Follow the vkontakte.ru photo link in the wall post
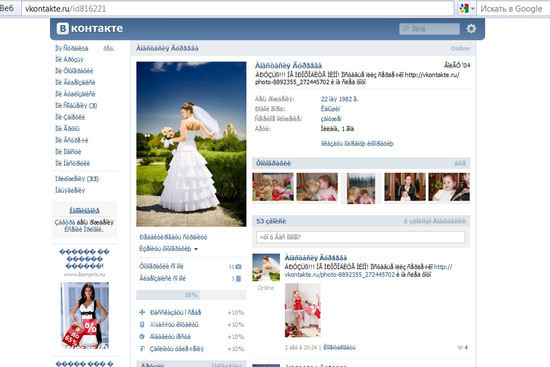Image resolution: width=550 pixels, height=367 pixels. (x=368, y=271)
